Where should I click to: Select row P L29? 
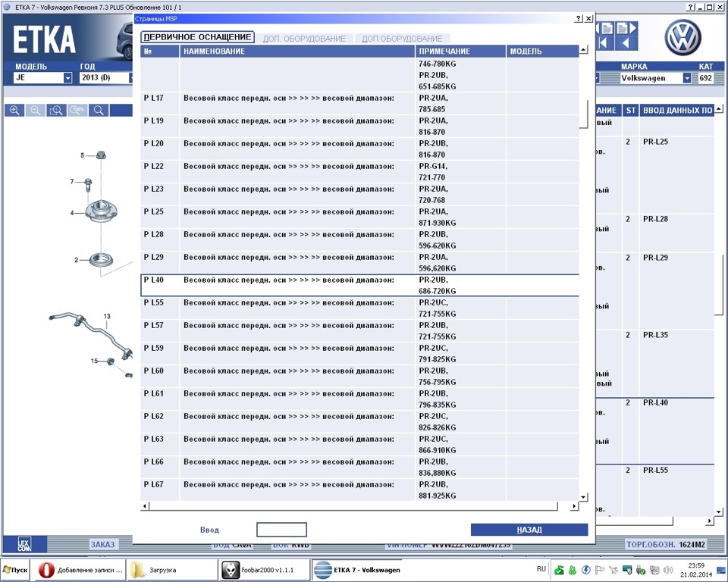pyautogui.click(x=359, y=263)
